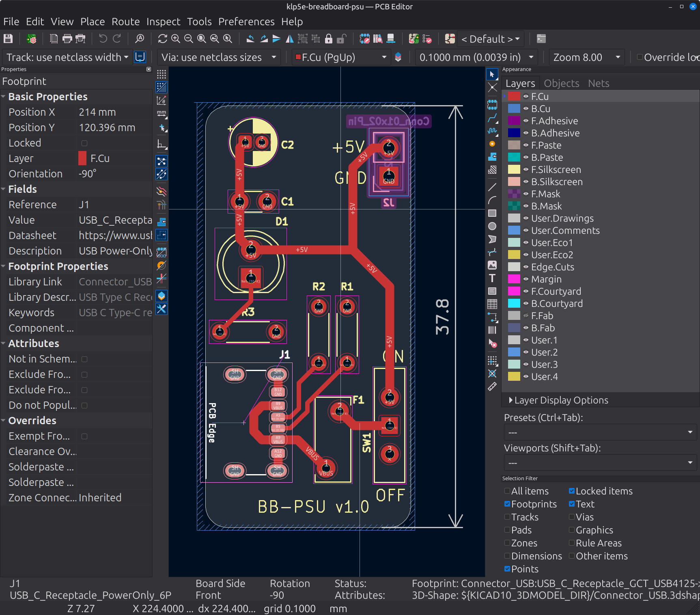
Task: Switch to the Objects tab
Action: tap(561, 83)
